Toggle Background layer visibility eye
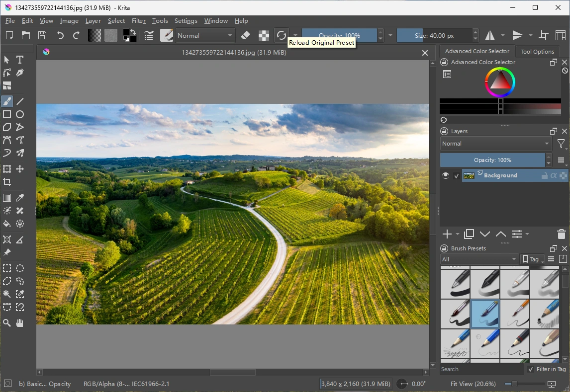The image size is (570, 392). [446, 175]
